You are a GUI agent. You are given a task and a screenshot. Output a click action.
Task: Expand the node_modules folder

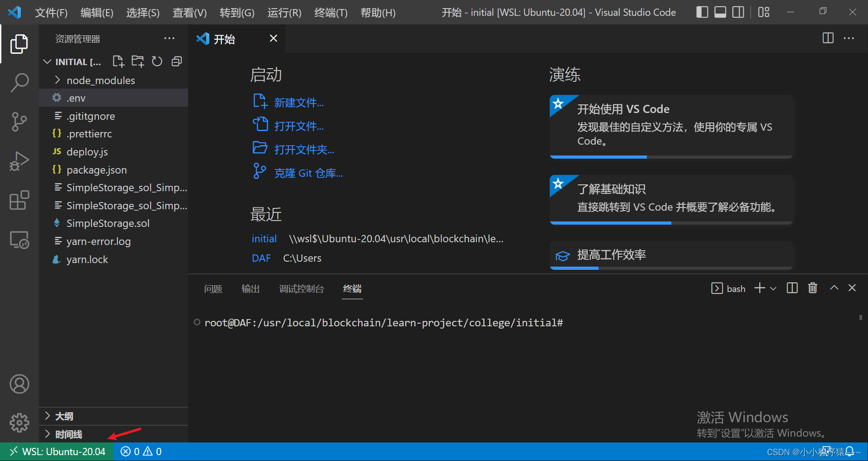click(x=113, y=80)
